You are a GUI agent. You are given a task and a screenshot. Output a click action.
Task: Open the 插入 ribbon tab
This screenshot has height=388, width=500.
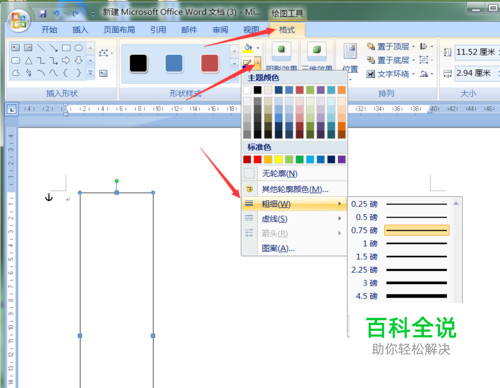pos(80,30)
